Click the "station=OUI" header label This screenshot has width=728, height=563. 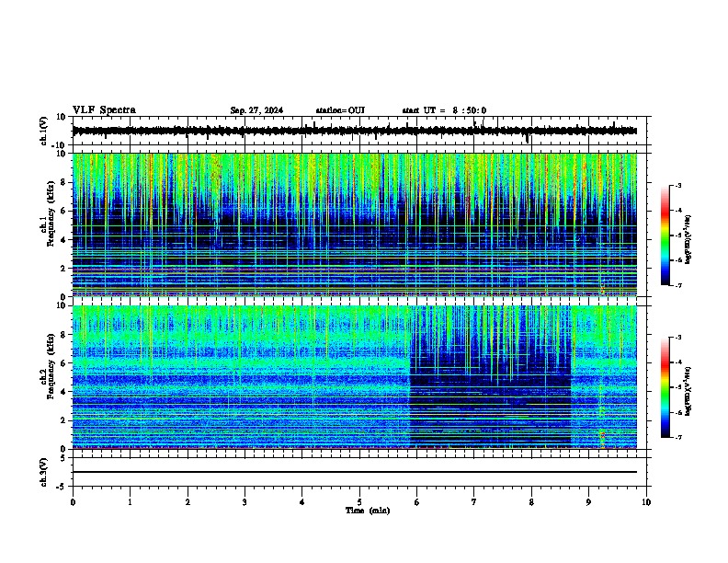tap(340, 110)
